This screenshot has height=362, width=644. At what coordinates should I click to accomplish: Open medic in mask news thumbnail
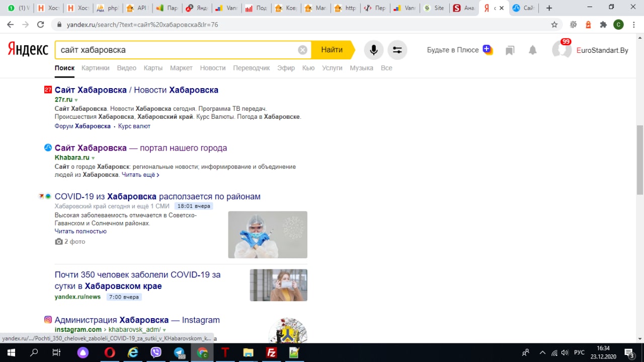268,235
